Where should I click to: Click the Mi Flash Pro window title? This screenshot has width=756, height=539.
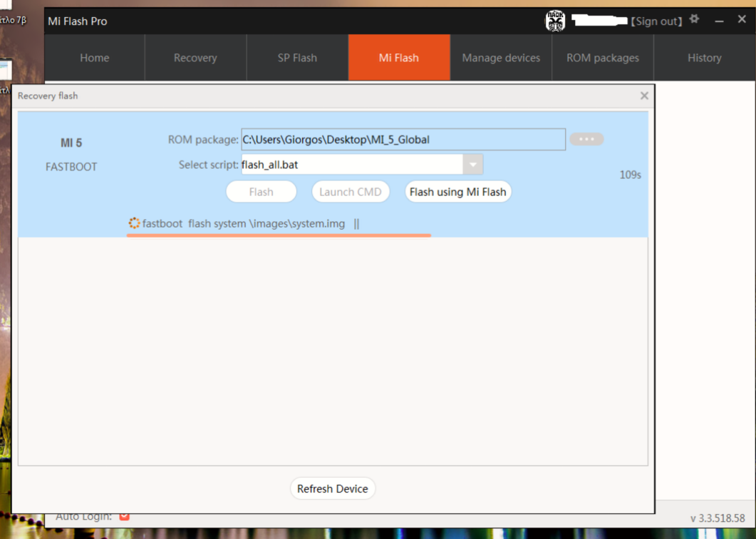78,21
